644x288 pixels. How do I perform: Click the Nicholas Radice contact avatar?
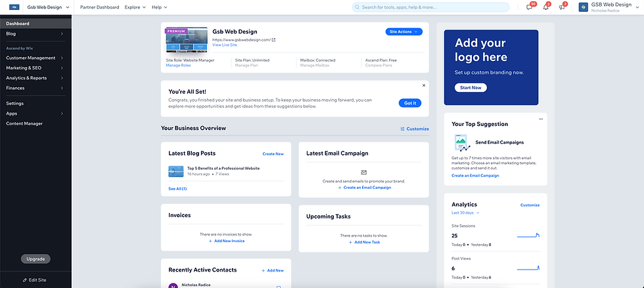pos(173,285)
